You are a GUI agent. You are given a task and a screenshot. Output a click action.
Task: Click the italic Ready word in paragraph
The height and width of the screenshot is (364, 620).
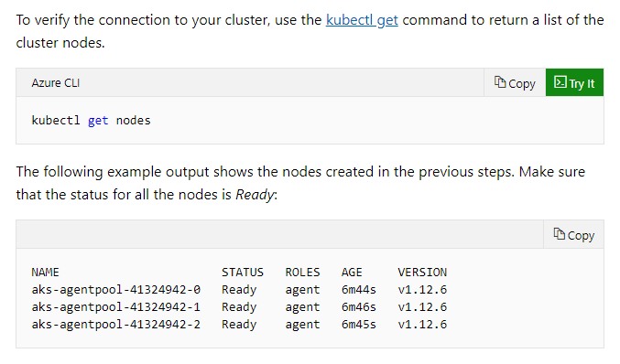click(255, 195)
